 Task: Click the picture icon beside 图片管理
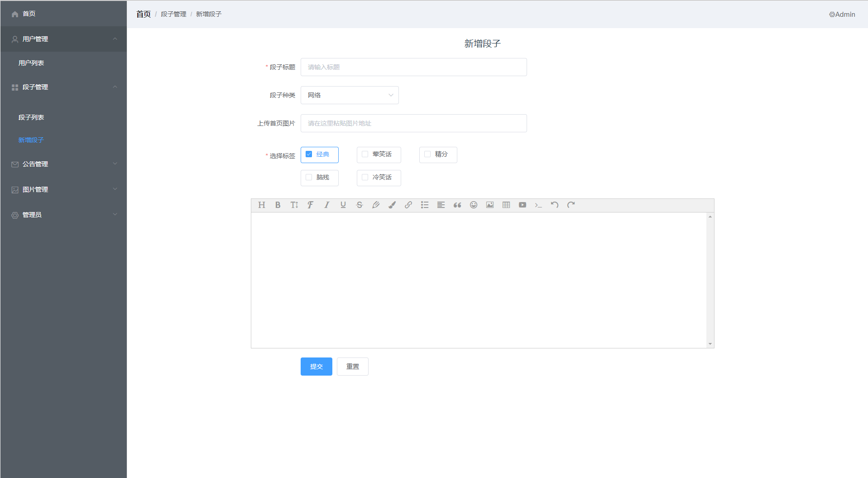[15, 190]
